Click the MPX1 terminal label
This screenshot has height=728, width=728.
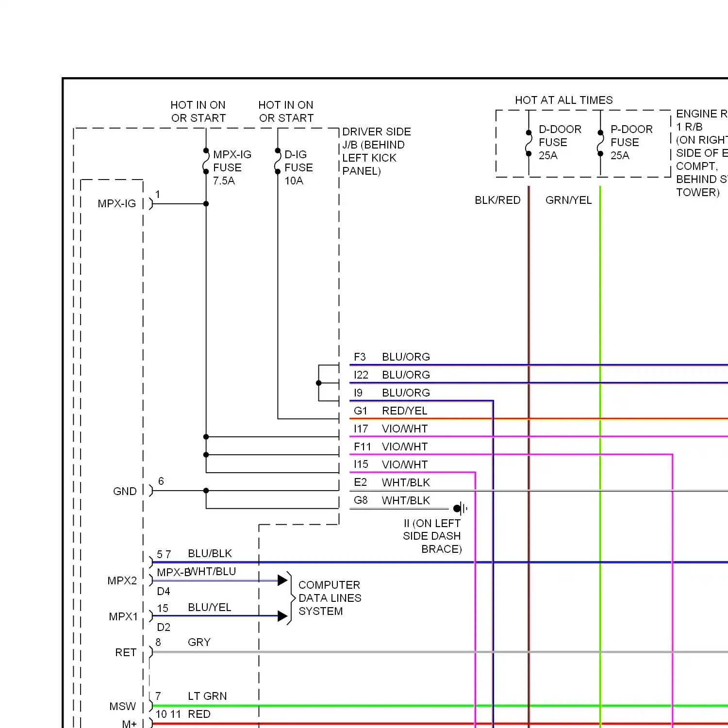pos(123,616)
